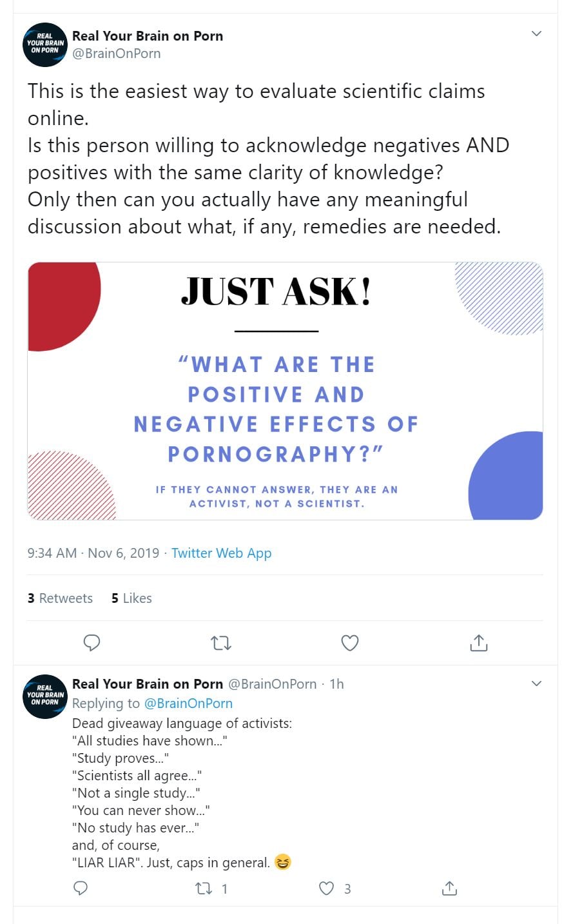View the 3 Retweets list
The width and height of the screenshot is (573, 924).
(60, 598)
